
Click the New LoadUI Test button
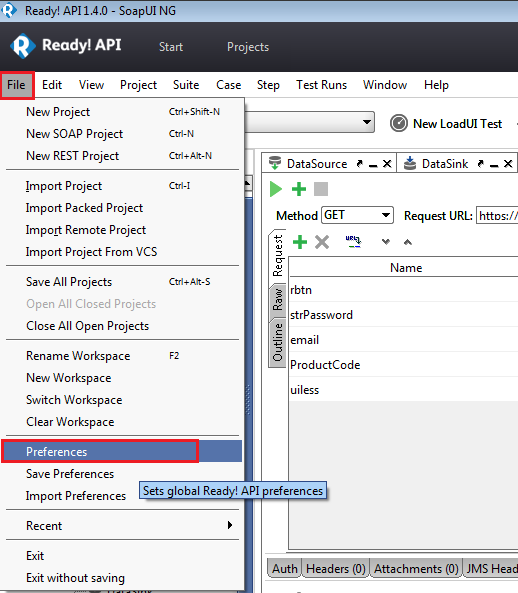click(x=447, y=124)
